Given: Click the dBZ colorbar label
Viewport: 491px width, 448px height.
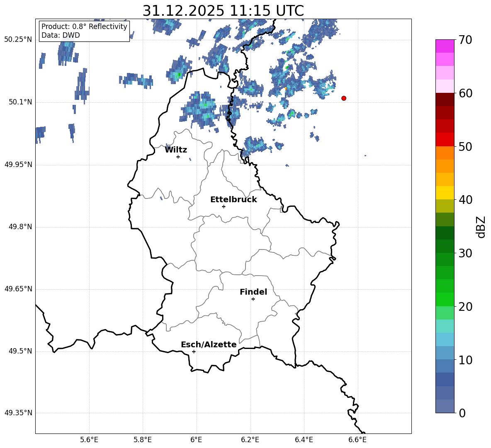Looking at the screenshot, I should tap(481, 227).
